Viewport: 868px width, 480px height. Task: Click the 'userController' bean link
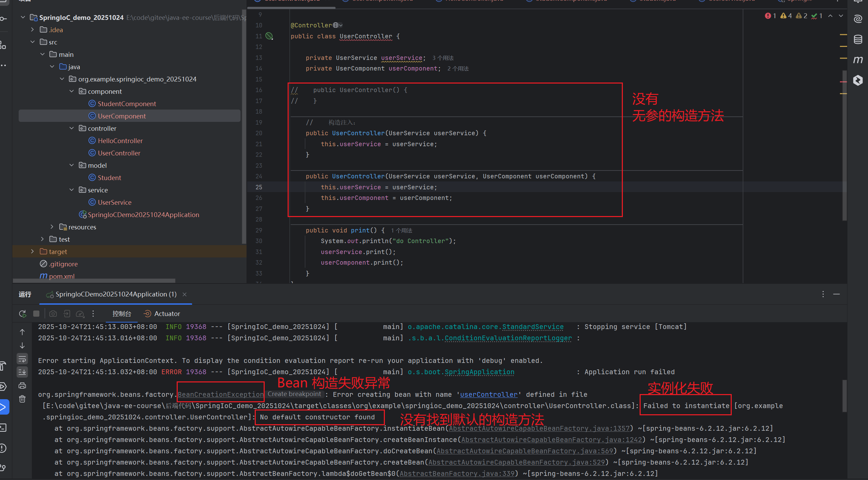point(489,394)
